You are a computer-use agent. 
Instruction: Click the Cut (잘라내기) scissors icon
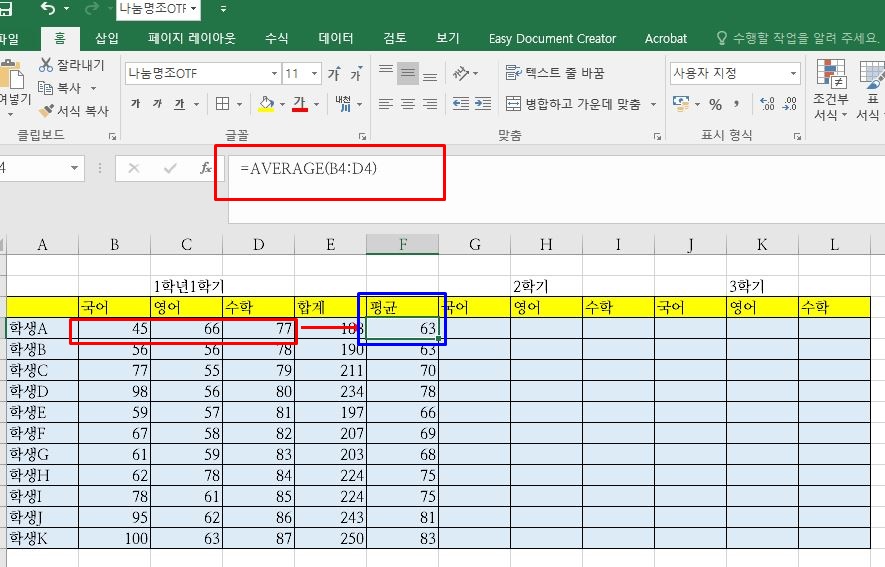click(x=46, y=65)
